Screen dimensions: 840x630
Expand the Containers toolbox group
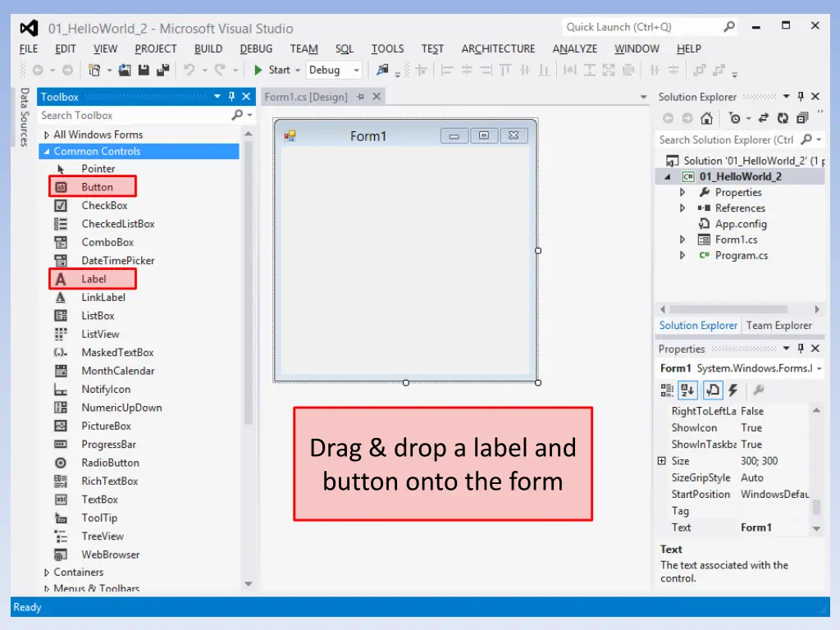coord(47,572)
